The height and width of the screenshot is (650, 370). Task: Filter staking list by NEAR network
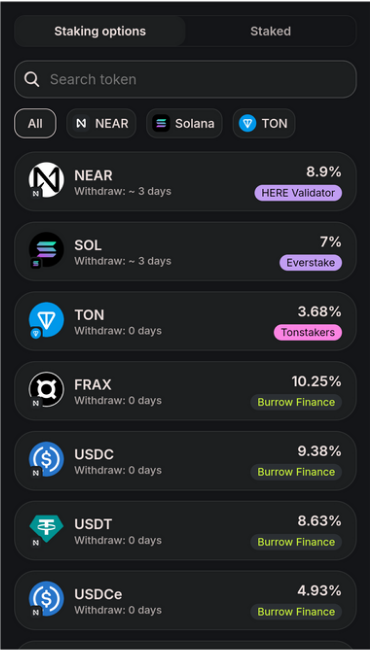pyautogui.click(x=101, y=123)
